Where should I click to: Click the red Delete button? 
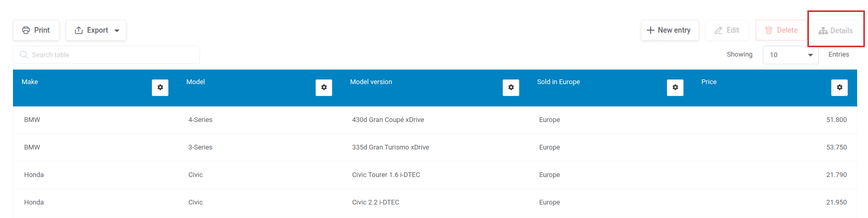click(x=782, y=30)
